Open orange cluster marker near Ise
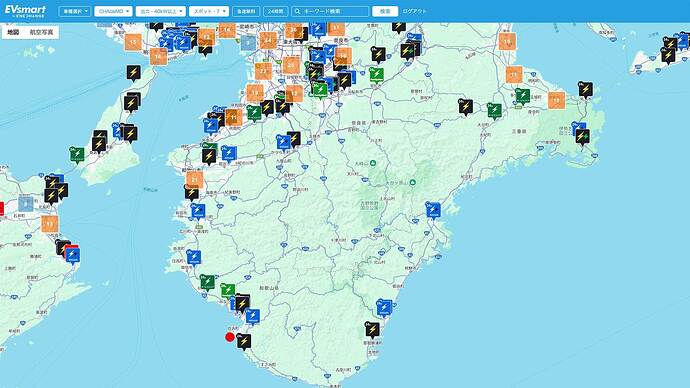Viewport: 690px width, 388px height. pyautogui.click(x=556, y=100)
